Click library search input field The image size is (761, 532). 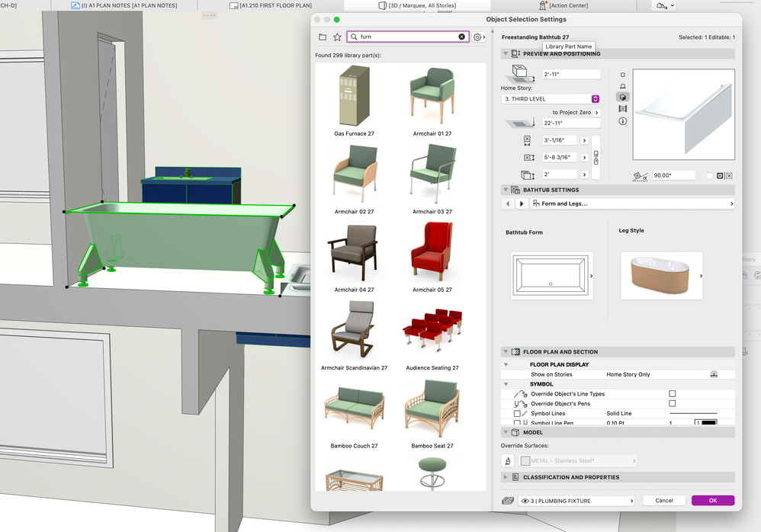[408, 37]
